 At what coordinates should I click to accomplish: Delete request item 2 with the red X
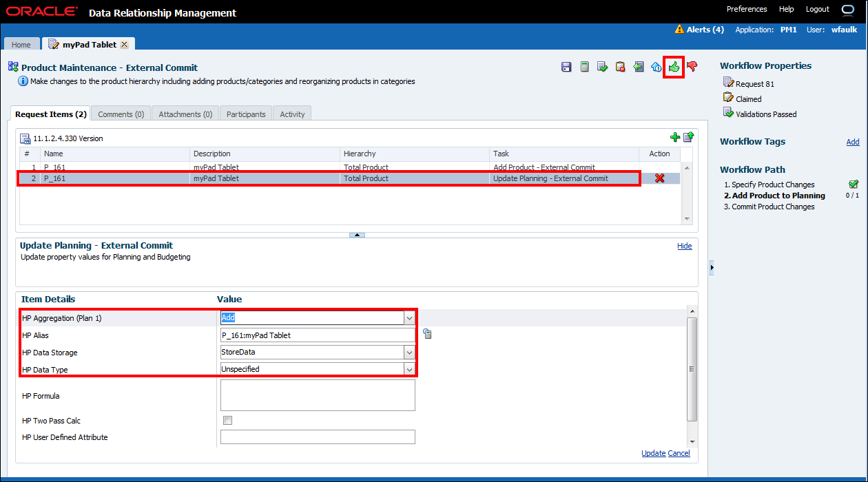659,178
